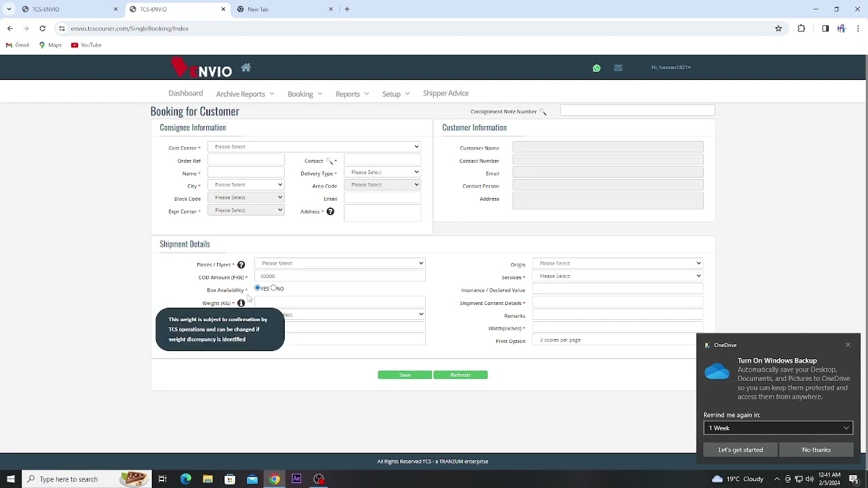Open the Booking menu
Image resolution: width=868 pixels, height=488 pixels.
[x=304, y=94]
